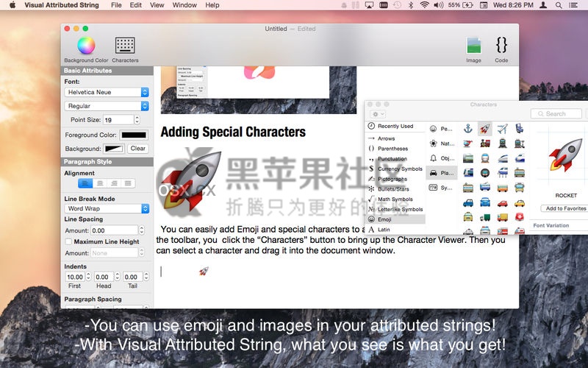The width and height of the screenshot is (588, 368).
Task: Open Spotlight search in menu bar
Action: click(559, 5)
